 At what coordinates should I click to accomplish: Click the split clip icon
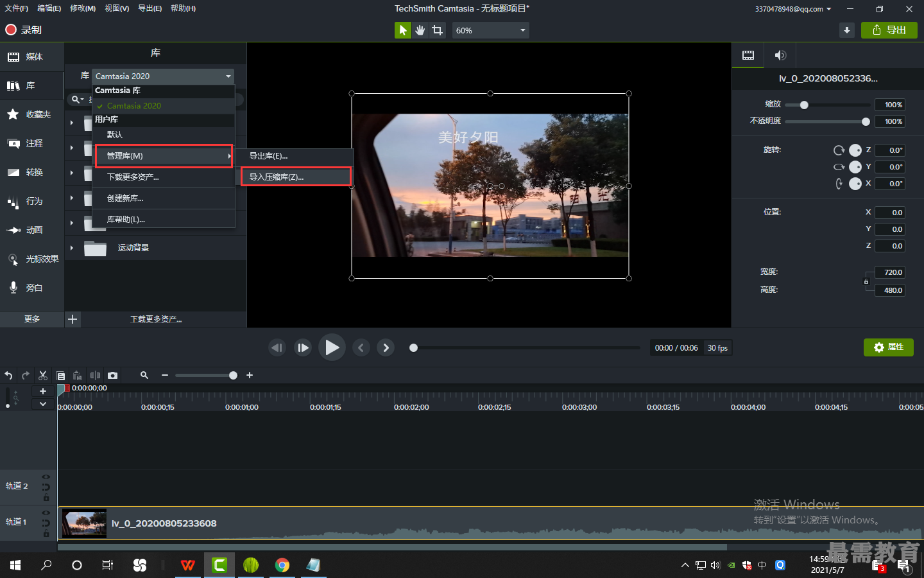pos(95,375)
